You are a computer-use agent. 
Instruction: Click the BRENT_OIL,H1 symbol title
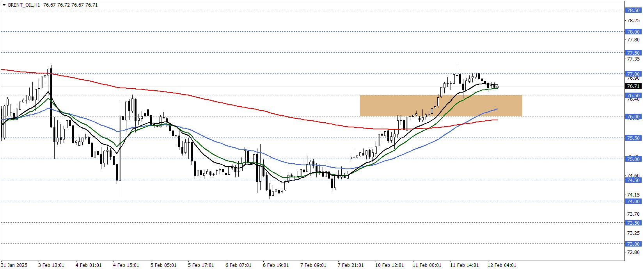pyautogui.click(x=24, y=5)
